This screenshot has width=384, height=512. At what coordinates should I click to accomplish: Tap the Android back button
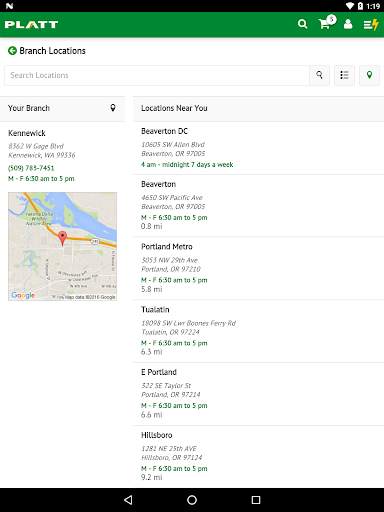(128, 500)
